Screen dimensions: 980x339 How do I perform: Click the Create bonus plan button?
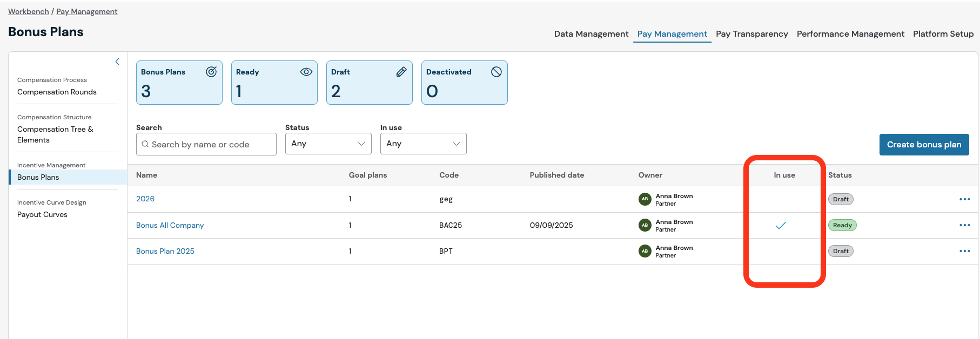[x=924, y=145]
